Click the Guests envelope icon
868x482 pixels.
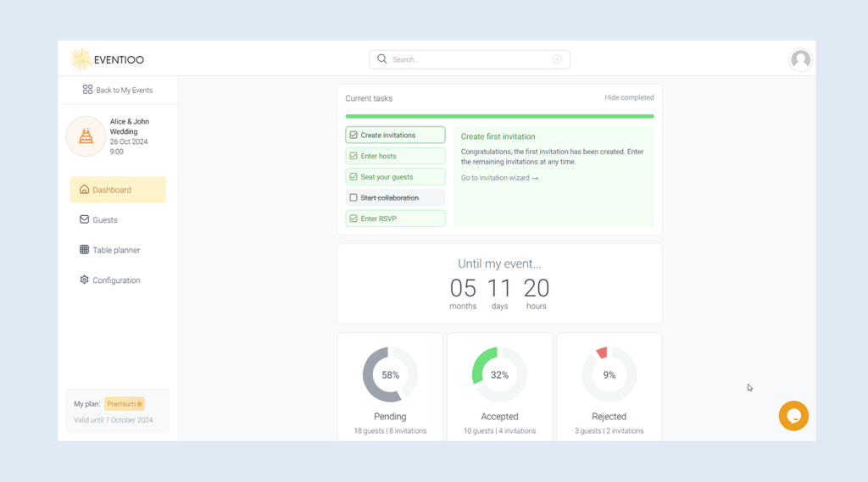pos(84,219)
